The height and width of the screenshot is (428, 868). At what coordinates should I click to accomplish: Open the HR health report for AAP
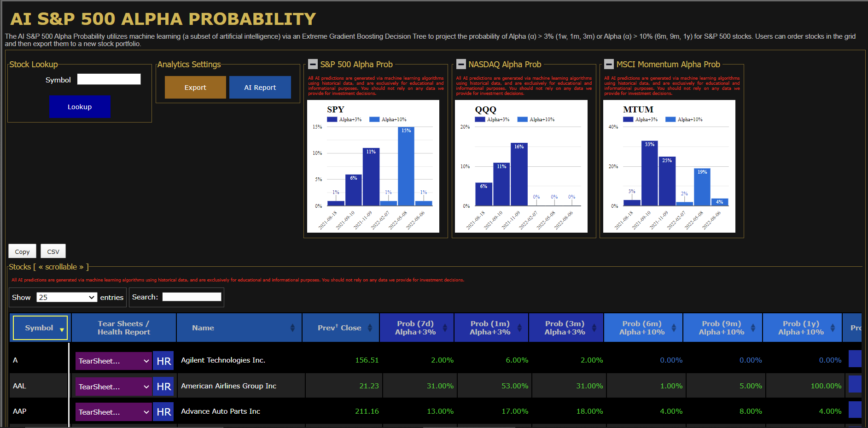(x=163, y=412)
